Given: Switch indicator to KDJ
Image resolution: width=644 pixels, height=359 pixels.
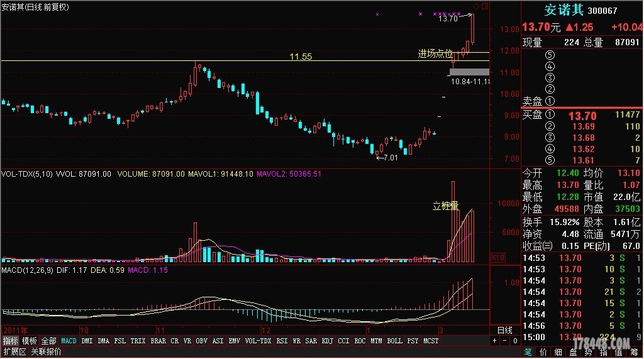Looking at the screenshot, I should 327,341.
